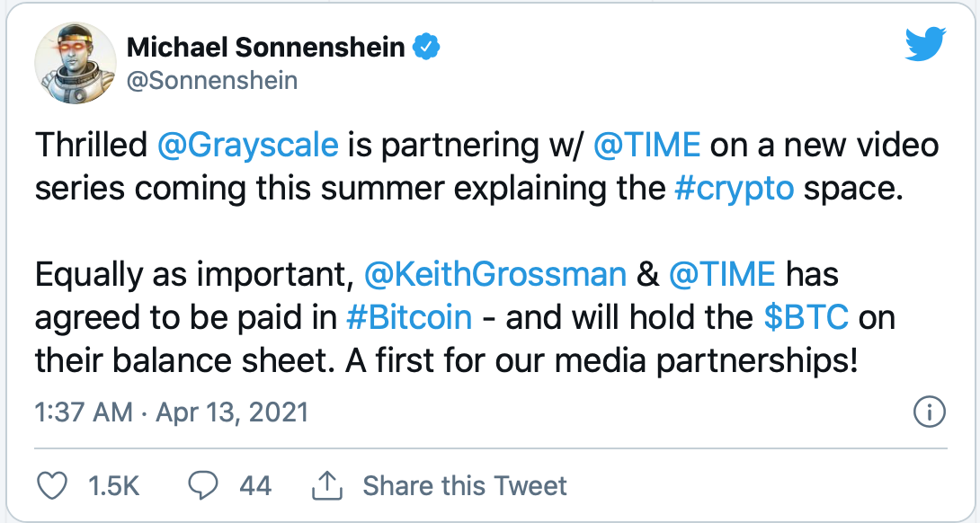
Task: Click the 1.5K likes count
Action: click(114, 486)
